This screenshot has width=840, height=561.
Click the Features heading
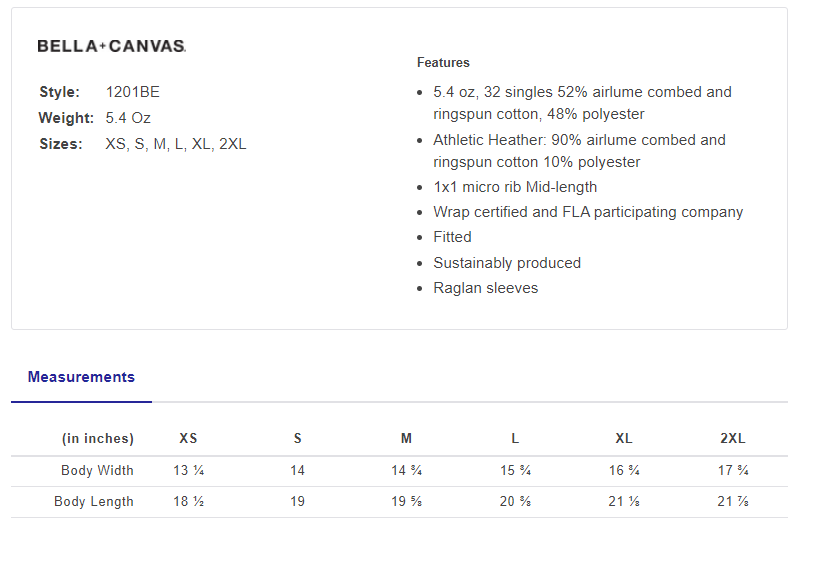[x=443, y=62]
